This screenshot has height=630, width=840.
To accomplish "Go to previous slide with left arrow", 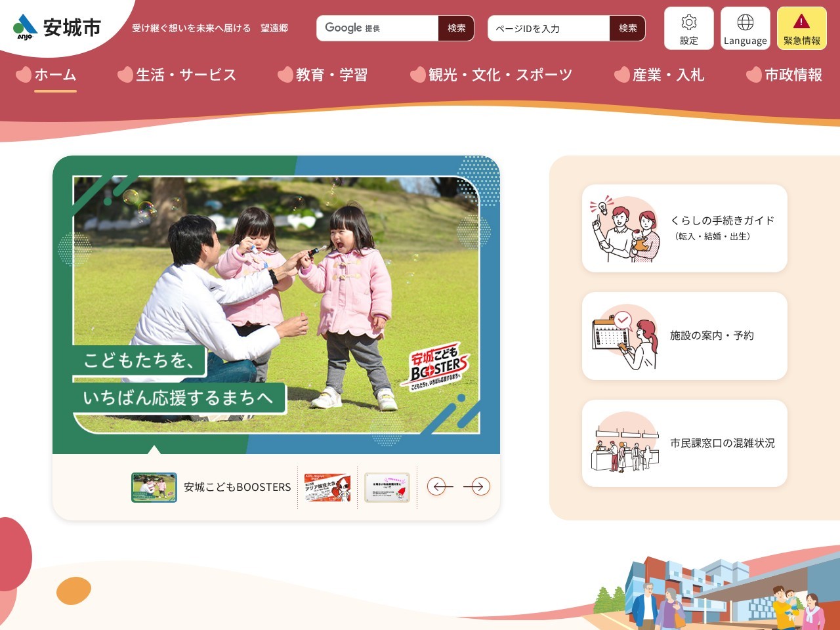I will point(440,486).
